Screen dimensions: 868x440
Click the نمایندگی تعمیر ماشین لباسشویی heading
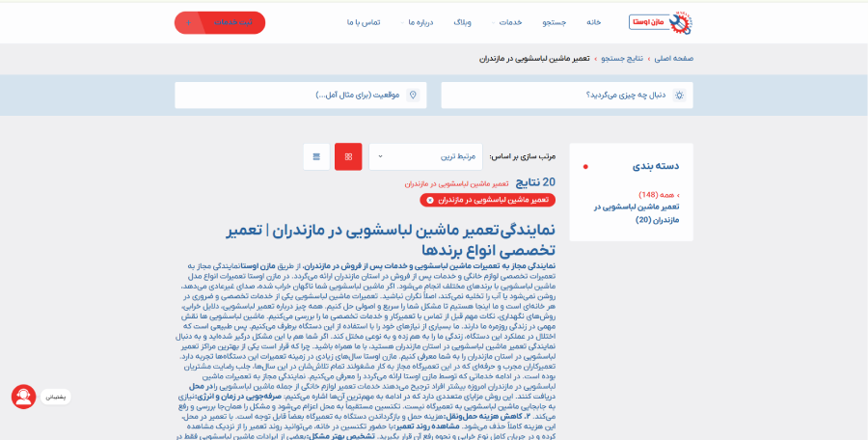coord(391,240)
